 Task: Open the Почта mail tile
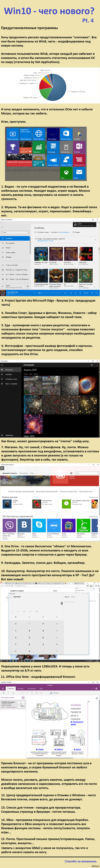(x=79, y=173)
